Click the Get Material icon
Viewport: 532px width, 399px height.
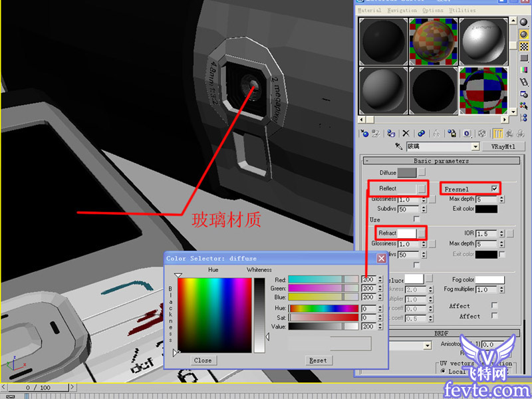coord(364,134)
